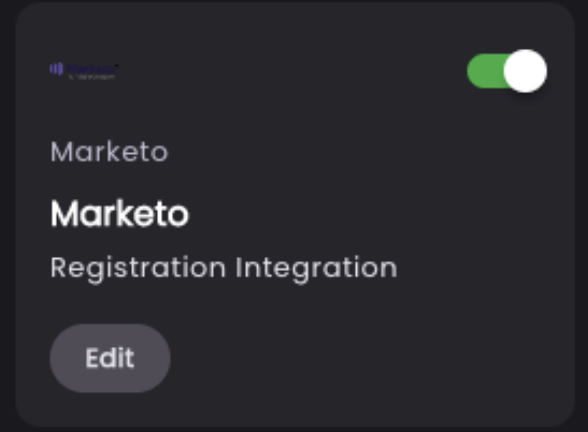Click the Registration Integration description text
588x432 pixels.
(x=224, y=268)
